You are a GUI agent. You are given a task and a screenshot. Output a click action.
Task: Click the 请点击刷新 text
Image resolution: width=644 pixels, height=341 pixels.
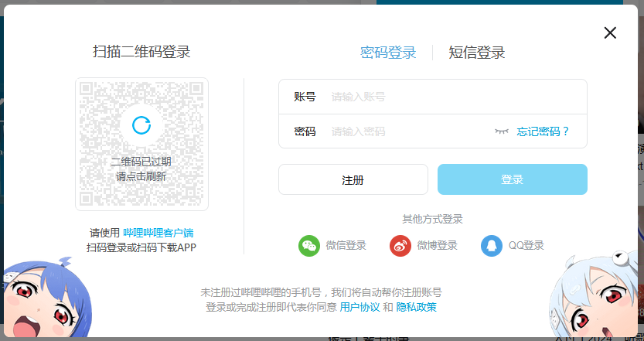[x=141, y=176]
